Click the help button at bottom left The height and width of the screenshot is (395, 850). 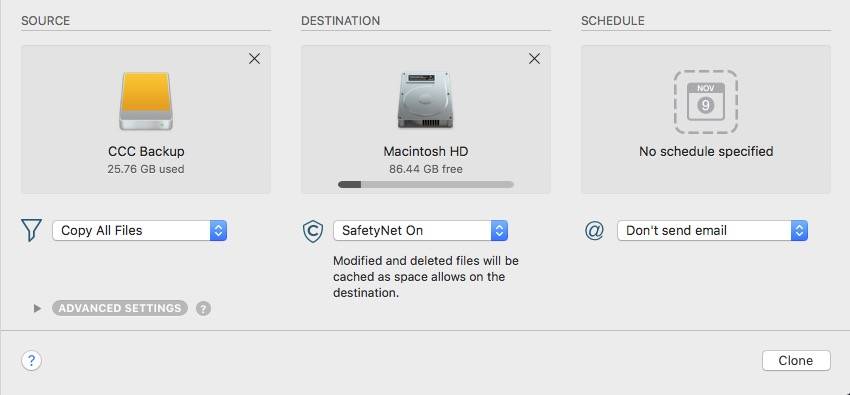pos(31,360)
